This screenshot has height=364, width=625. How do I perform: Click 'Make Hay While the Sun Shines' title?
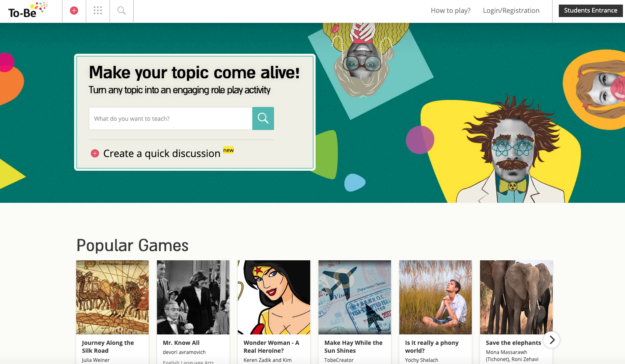pos(354,347)
